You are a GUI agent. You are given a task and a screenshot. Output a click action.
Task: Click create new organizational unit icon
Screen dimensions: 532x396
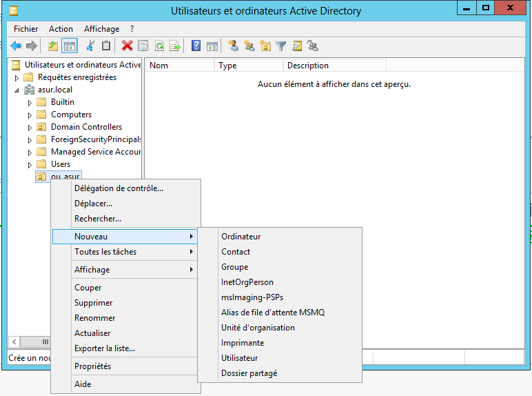point(265,46)
